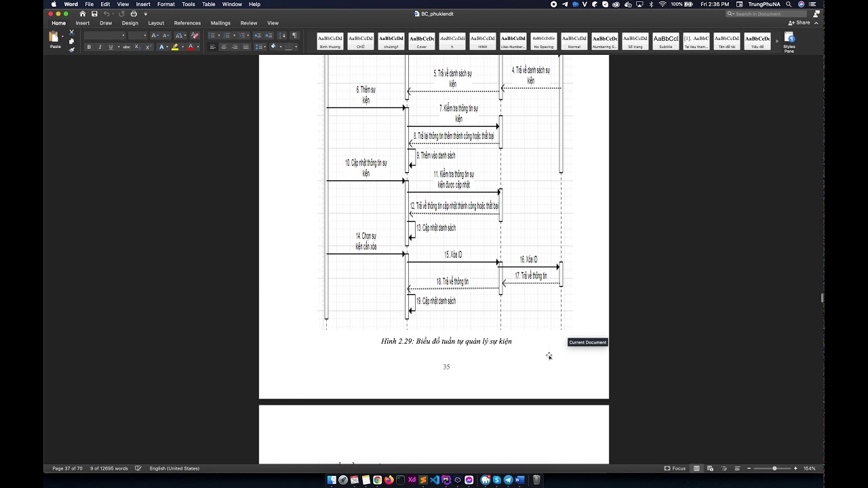Enable Focus mode in the status bar

pos(675,468)
